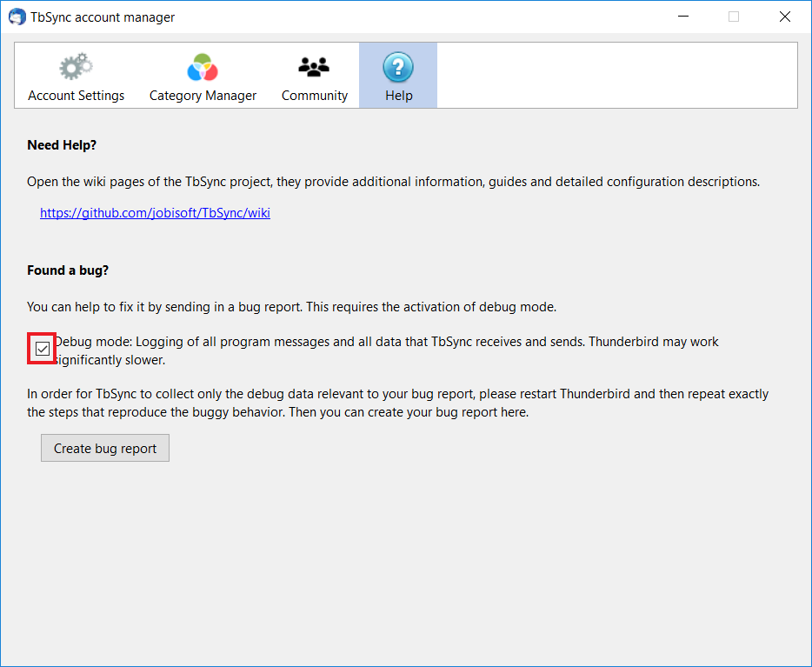Click the 'Open the wiki pages' paragraph
The height and width of the screenshot is (667, 812).
(393, 182)
